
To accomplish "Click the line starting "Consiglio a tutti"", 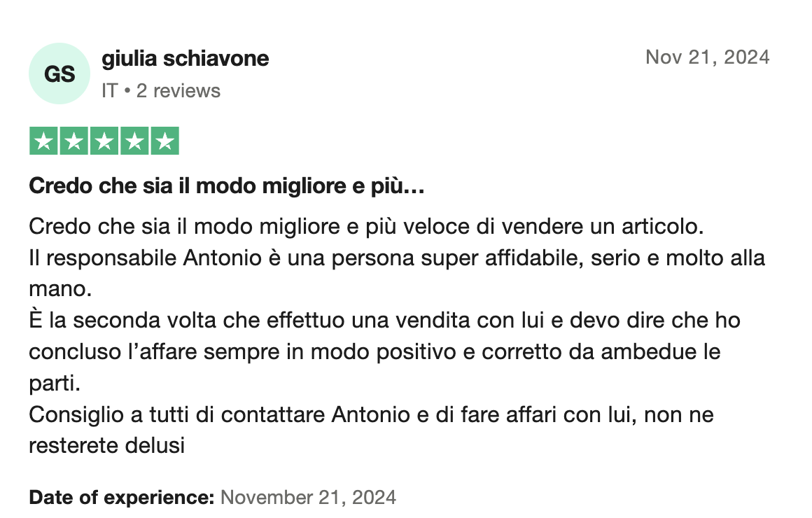I will click(371, 414).
